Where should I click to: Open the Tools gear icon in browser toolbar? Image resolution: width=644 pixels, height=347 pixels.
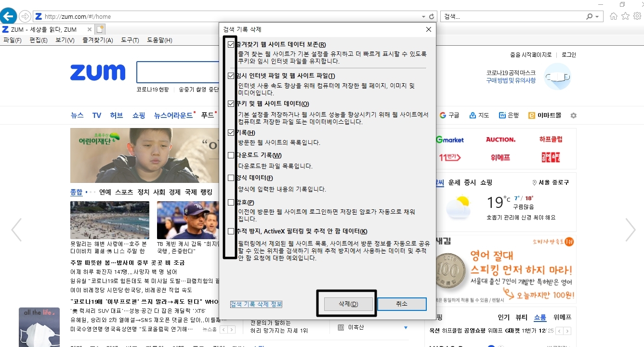[637, 16]
